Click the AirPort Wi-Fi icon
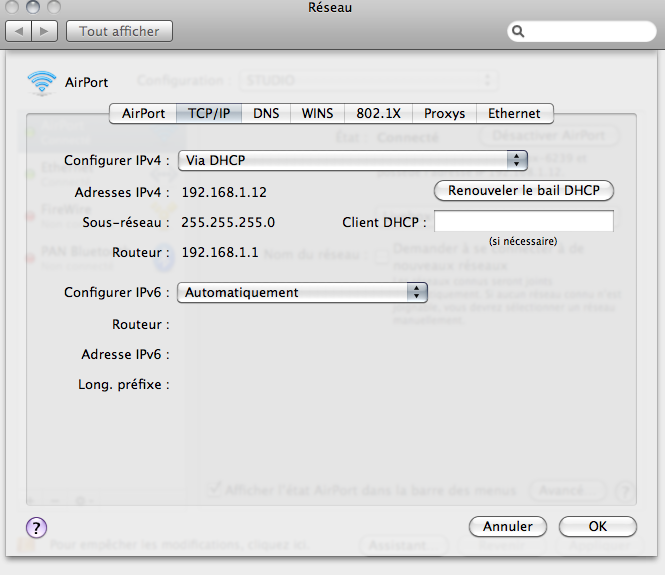 point(43,83)
